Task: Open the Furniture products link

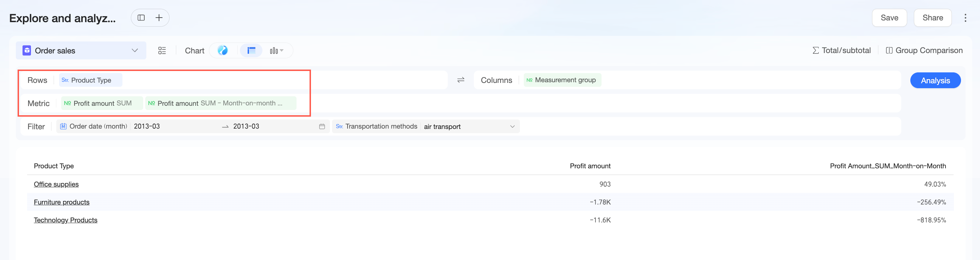Action: (62, 202)
